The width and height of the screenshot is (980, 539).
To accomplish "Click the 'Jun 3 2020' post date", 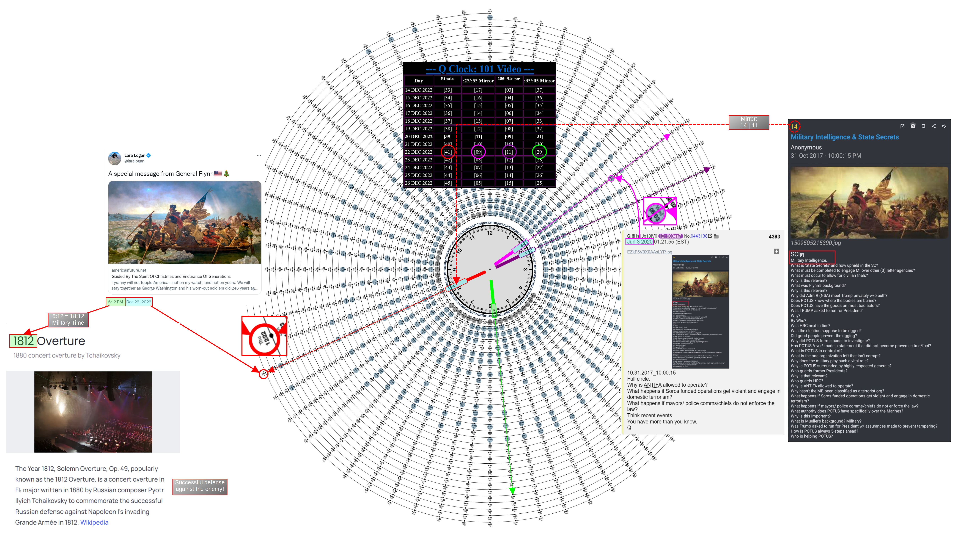I will coord(639,242).
